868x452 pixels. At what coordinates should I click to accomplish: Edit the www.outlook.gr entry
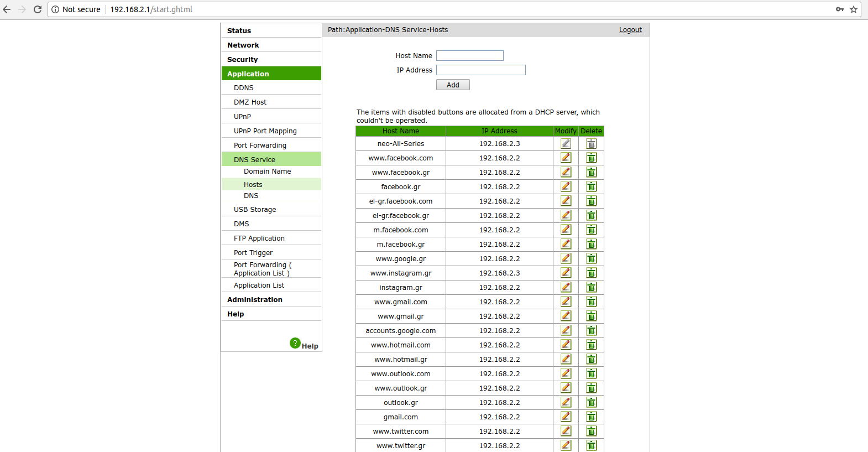pyautogui.click(x=566, y=388)
